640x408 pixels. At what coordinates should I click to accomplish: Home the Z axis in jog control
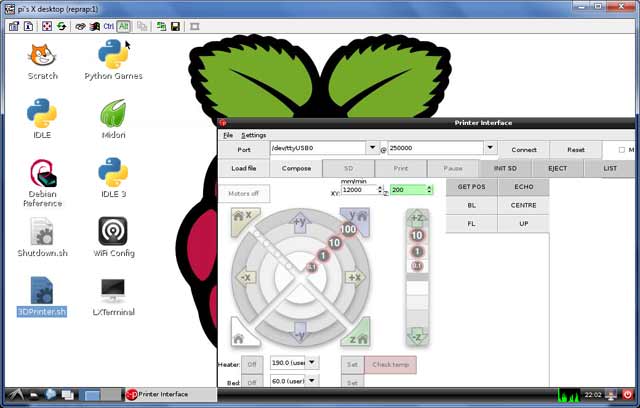[x=358, y=335]
